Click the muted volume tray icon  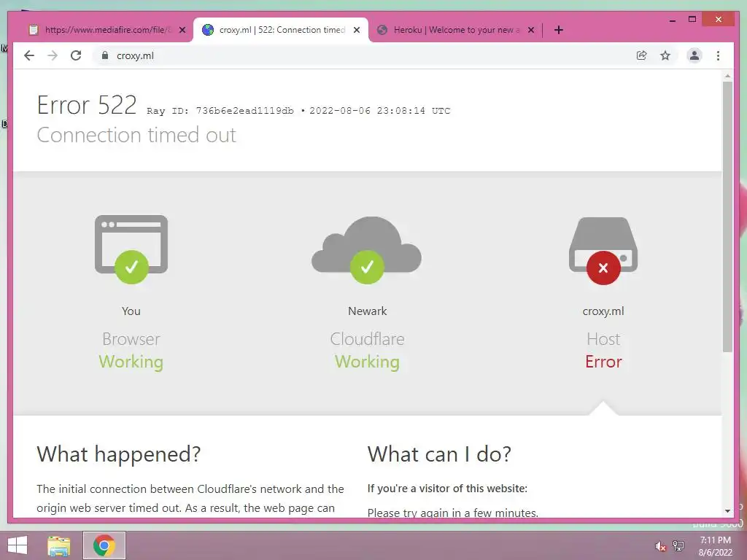[x=660, y=546]
